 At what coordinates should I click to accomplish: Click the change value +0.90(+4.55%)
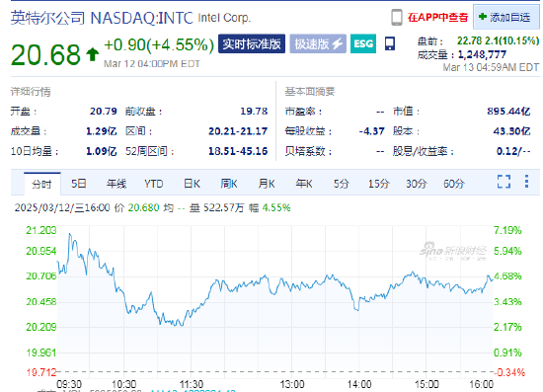point(159,45)
